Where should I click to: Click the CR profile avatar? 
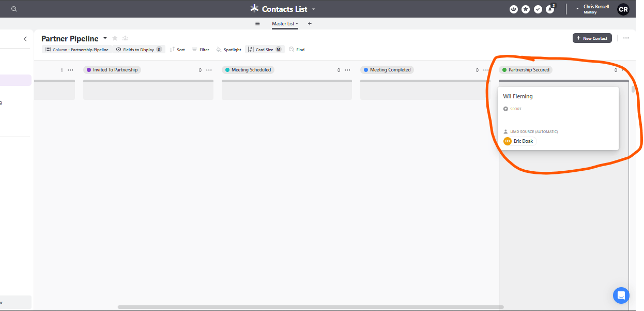pos(623,9)
